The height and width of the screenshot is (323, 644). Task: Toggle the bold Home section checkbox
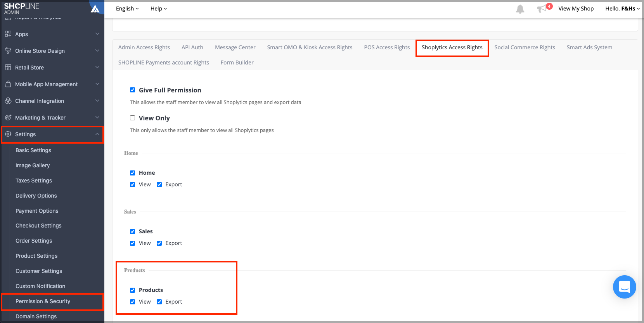point(132,173)
